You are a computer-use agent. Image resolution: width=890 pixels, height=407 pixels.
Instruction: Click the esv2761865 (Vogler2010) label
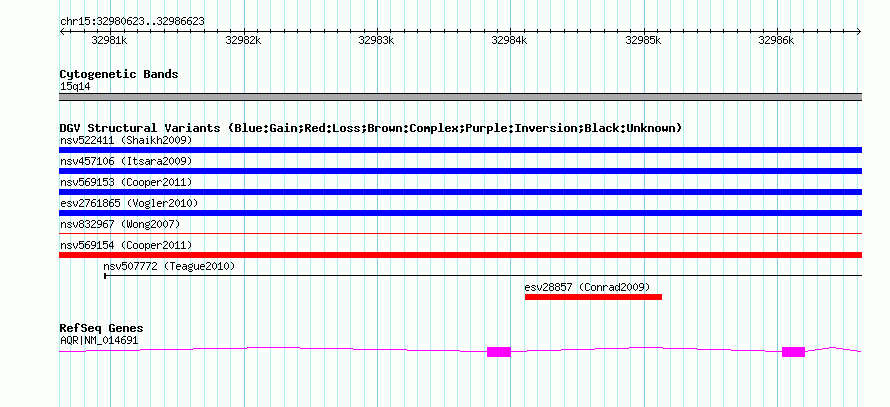pyautogui.click(x=129, y=203)
